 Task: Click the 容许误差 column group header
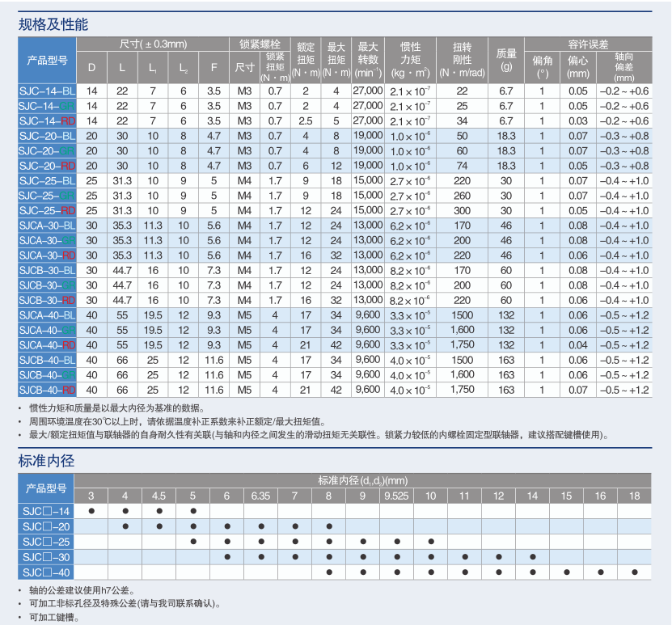click(x=588, y=44)
